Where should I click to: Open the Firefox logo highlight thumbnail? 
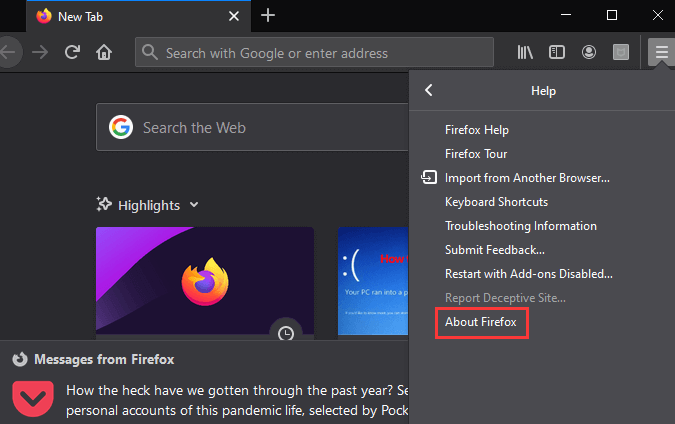coord(204,281)
